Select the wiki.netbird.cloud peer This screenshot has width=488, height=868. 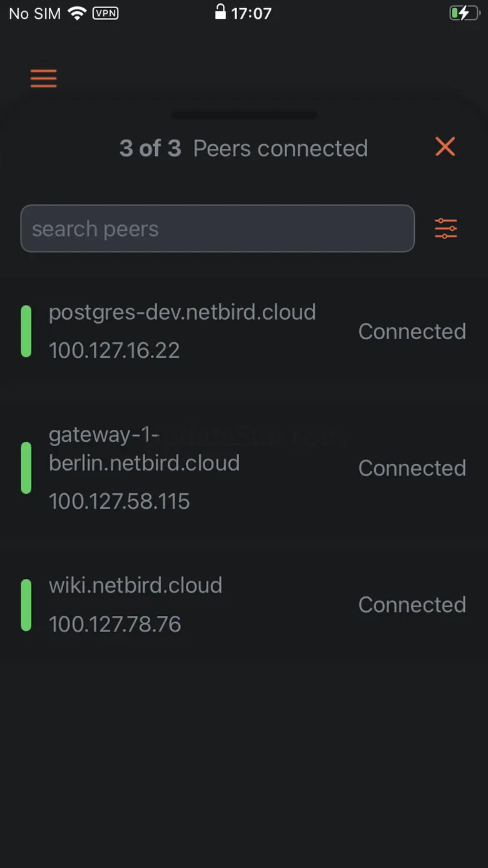coord(135,586)
